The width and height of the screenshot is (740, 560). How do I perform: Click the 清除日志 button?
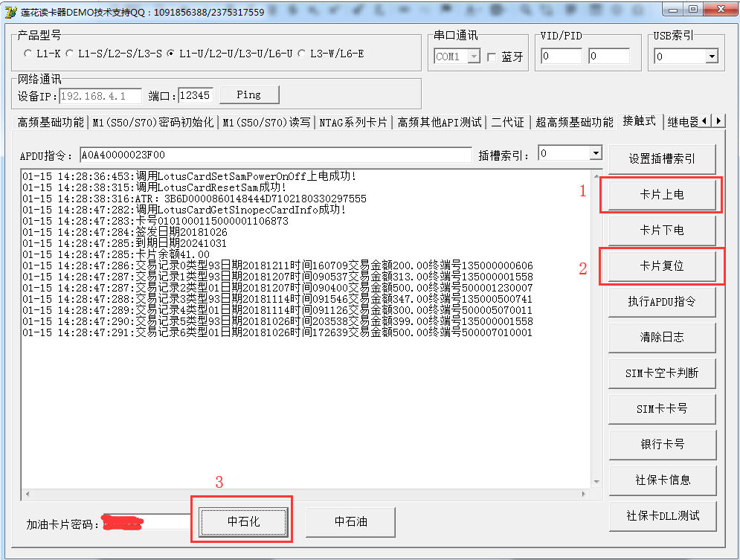click(x=662, y=338)
